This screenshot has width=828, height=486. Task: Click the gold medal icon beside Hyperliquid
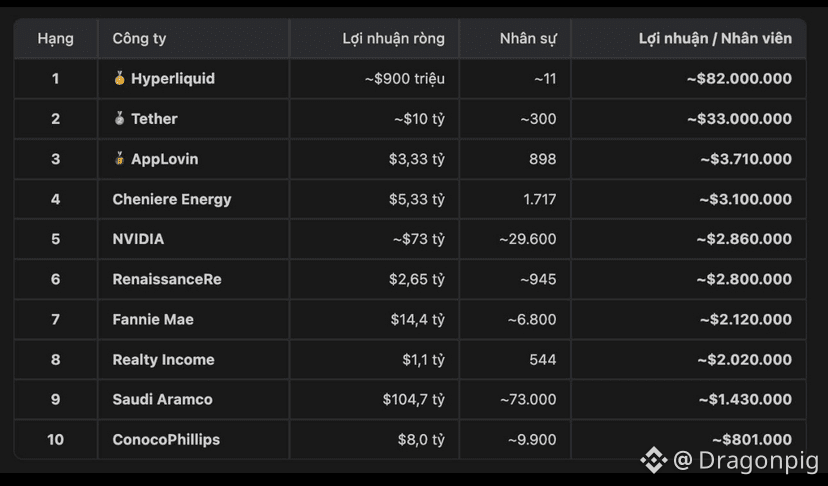point(119,79)
